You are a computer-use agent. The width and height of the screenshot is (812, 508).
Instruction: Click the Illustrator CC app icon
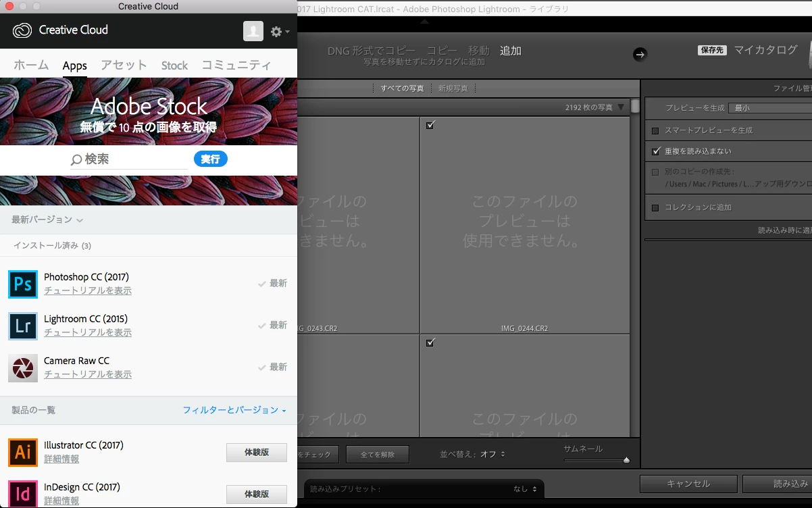(23, 452)
